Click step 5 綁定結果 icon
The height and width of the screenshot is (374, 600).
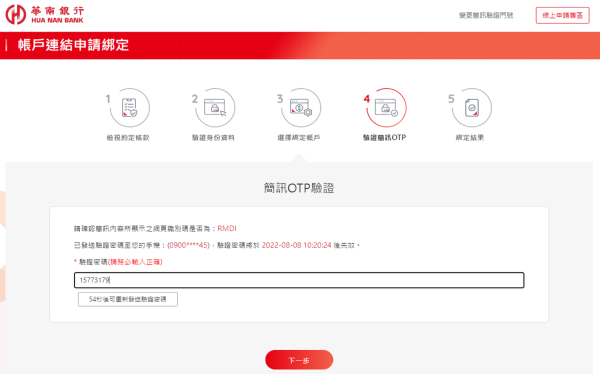click(471, 108)
